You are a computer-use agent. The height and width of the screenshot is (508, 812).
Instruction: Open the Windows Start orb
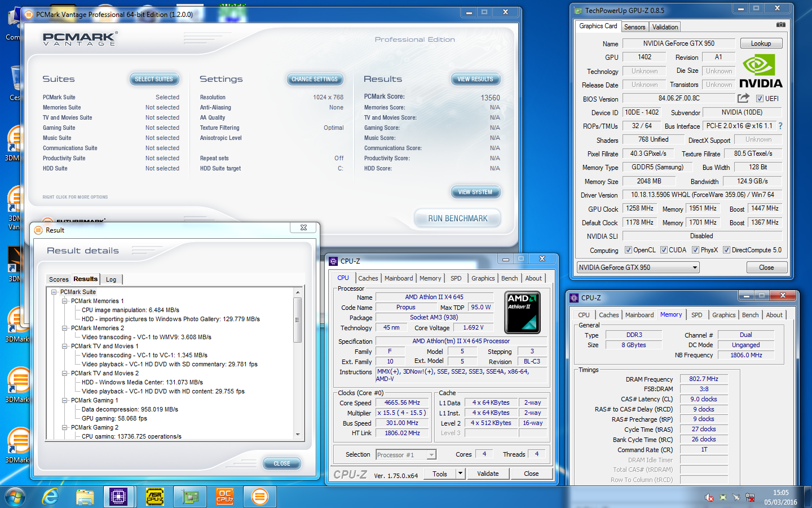(x=15, y=497)
